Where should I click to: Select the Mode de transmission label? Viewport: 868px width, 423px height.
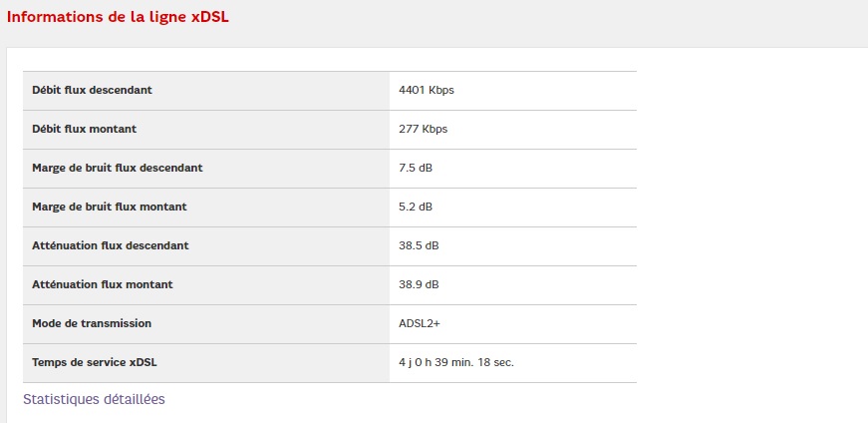92,323
